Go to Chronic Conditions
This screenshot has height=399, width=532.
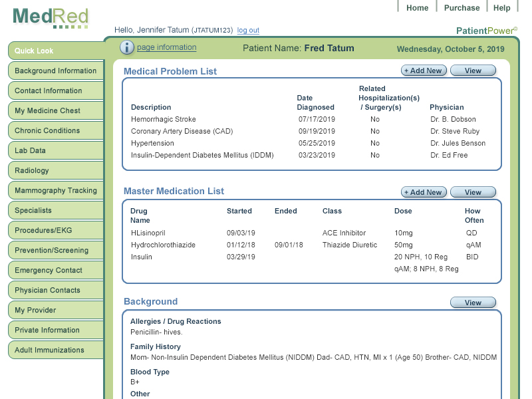coord(57,130)
